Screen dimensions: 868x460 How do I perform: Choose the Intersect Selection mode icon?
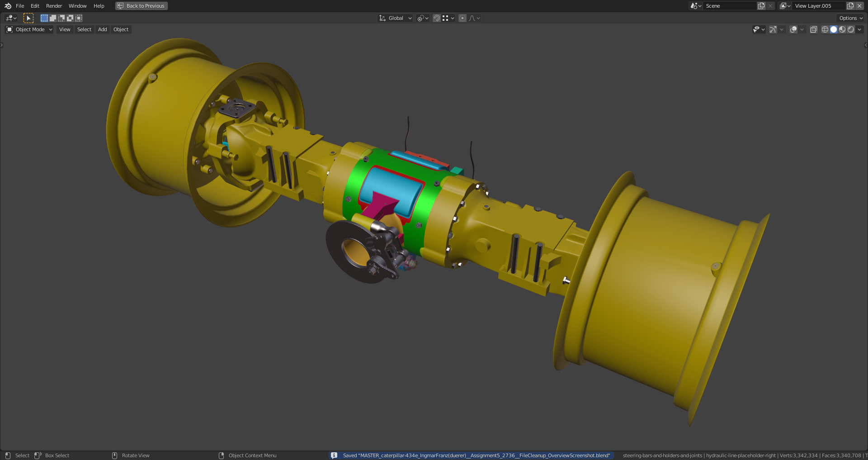point(79,18)
